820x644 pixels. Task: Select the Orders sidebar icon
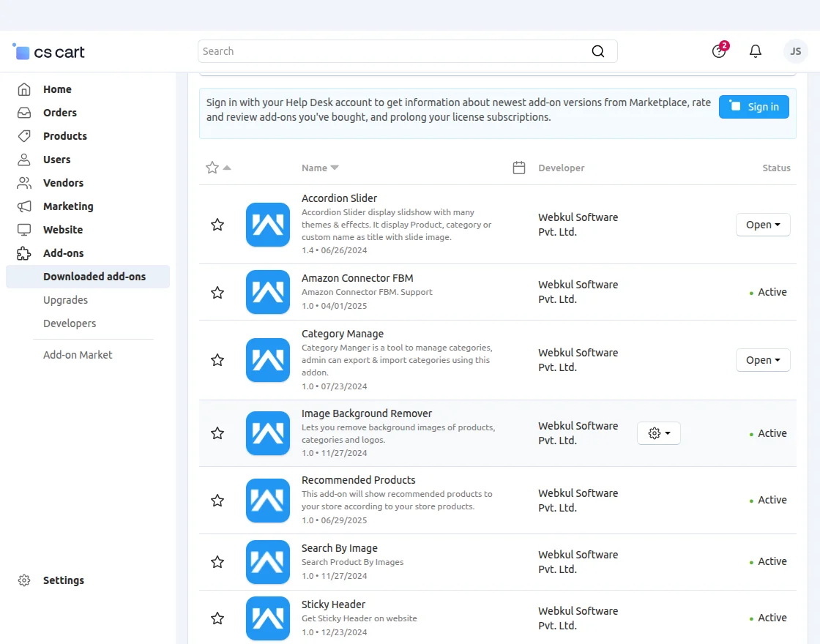[x=25, y=112]
